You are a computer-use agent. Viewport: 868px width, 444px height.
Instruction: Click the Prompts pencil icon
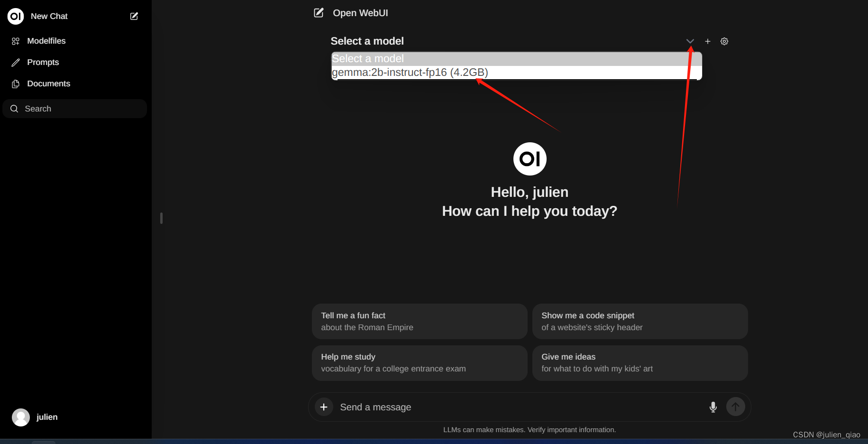point(16,63)
